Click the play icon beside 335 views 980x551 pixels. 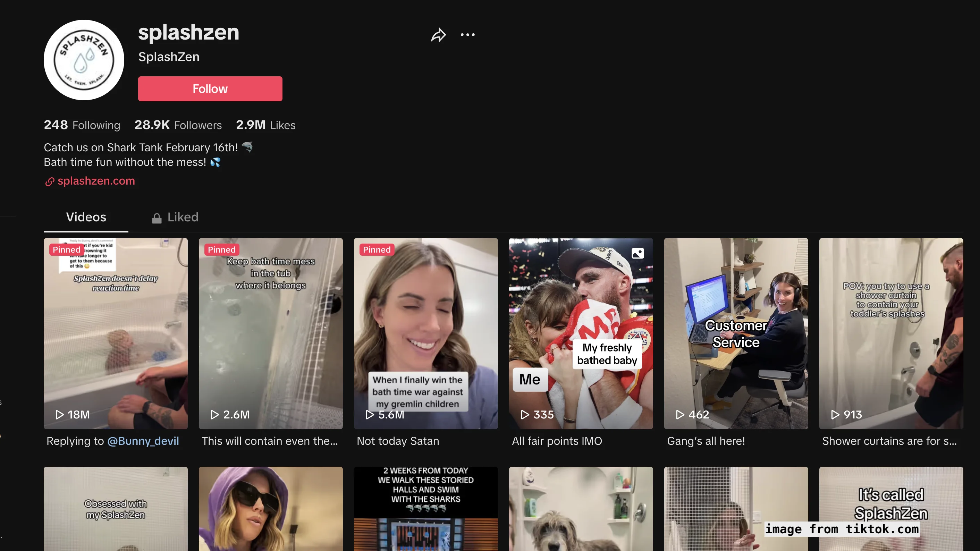pos(525,415)
